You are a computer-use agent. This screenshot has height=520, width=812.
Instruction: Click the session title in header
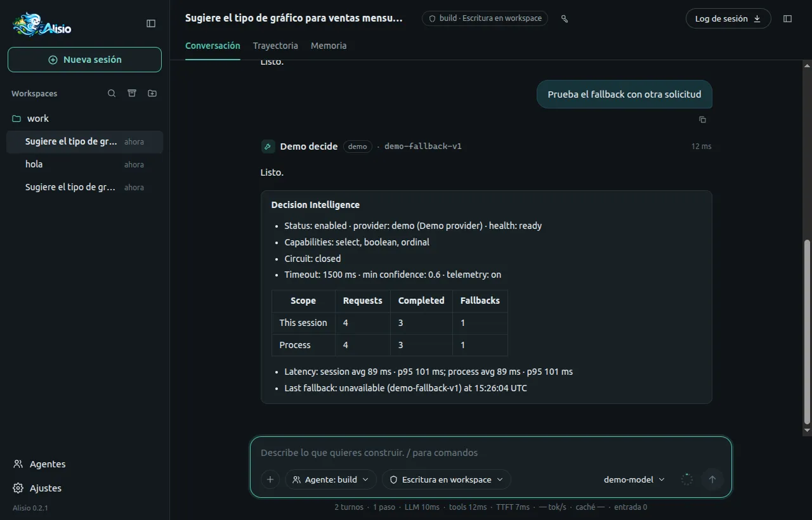tap(294, 18)
